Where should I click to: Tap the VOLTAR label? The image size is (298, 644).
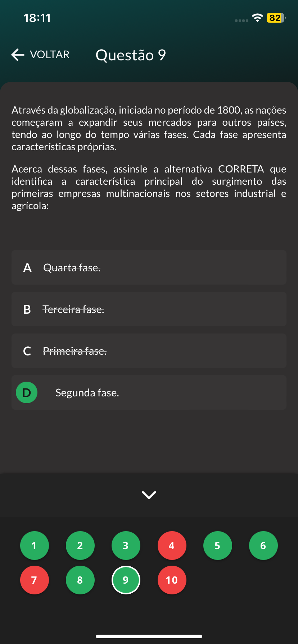50,55
